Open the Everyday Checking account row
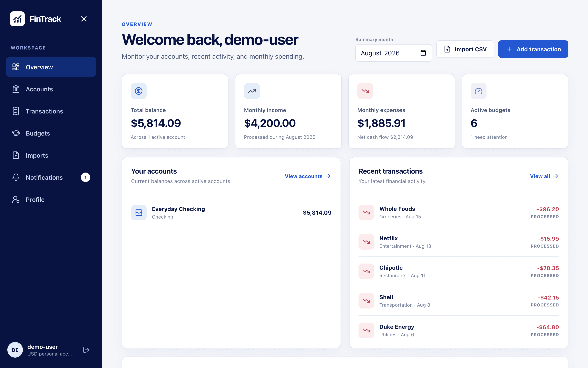The image size is (588, 368). click(231, 212)
